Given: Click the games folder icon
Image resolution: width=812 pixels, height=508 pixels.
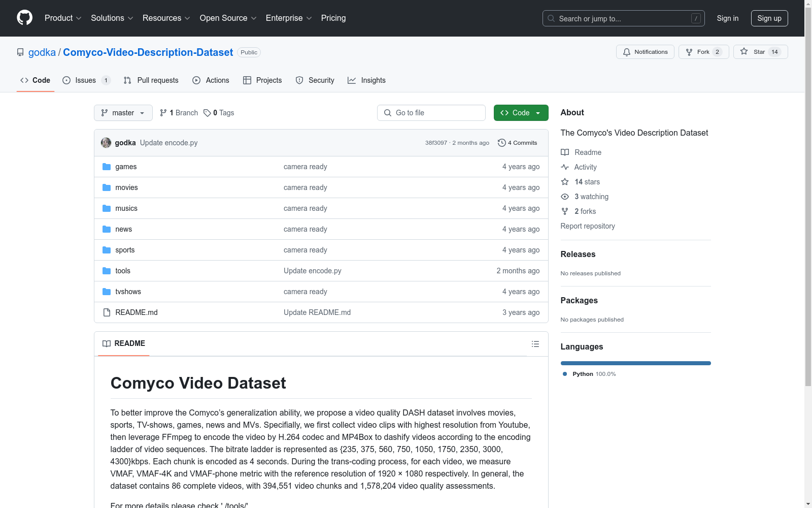Looking at the screenshot, I should pyautogui.click(x=107, y=167).
